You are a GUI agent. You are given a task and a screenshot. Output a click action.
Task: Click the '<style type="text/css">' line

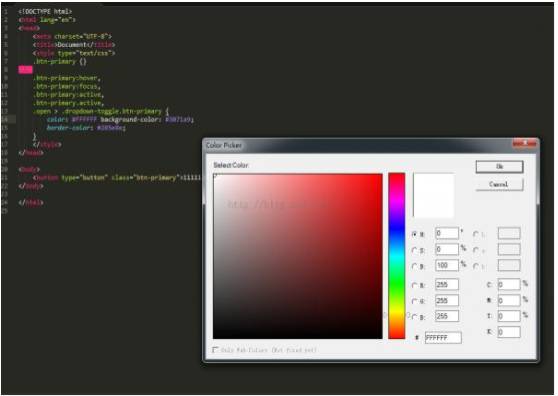pyautogui.click(x=74, y=53)
